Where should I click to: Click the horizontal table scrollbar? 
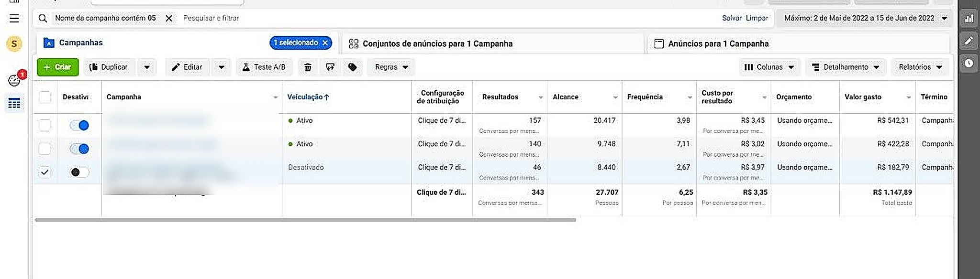click(x=305, y=220)
